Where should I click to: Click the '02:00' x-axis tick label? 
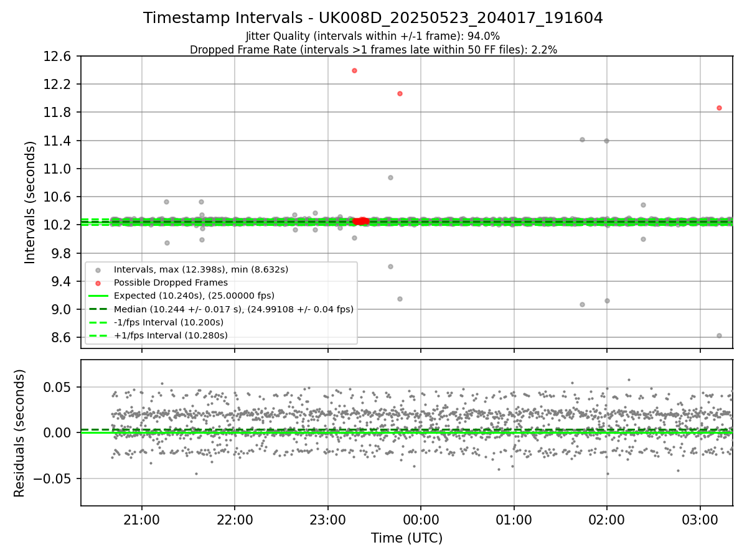point(607,520)
